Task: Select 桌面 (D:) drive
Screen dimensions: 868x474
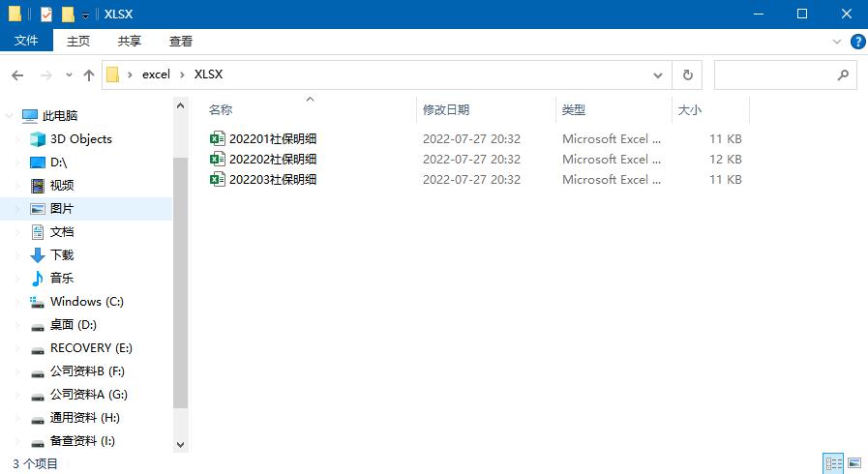Action: click(x=74, y=325)
